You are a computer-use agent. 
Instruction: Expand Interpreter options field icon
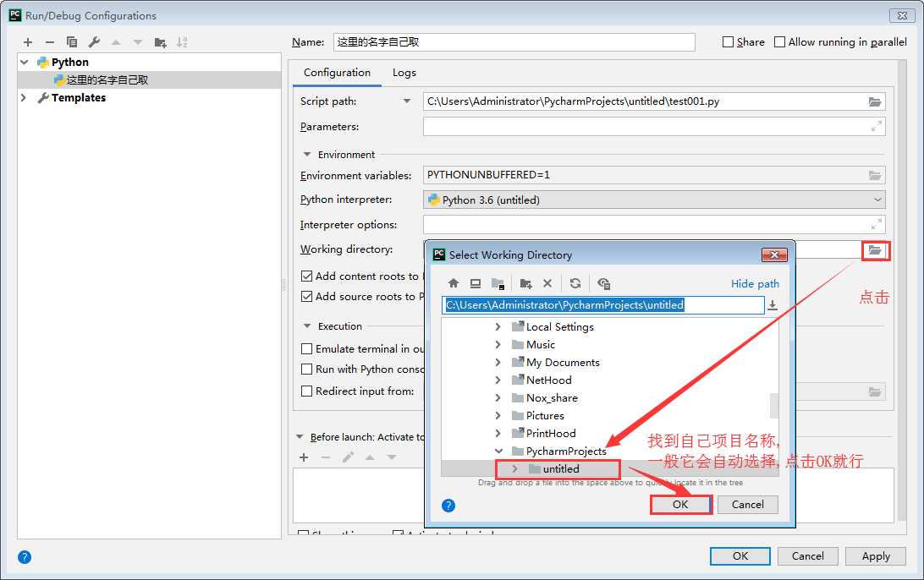(x=877, y=224)
